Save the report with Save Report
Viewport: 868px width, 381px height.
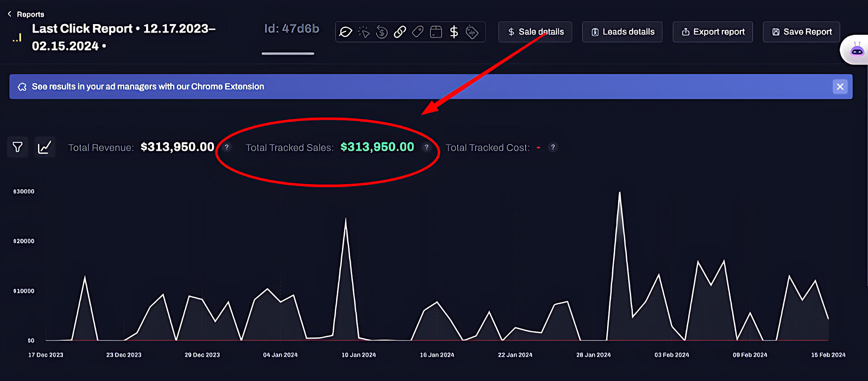(801, 32)
